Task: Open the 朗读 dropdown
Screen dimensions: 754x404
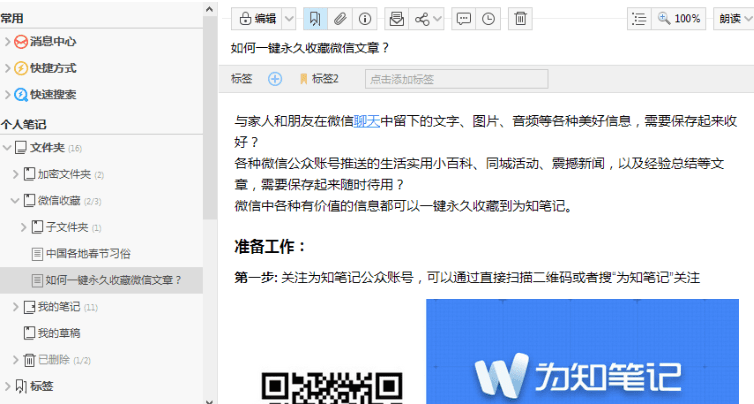Action: click(x=734, y=19)
